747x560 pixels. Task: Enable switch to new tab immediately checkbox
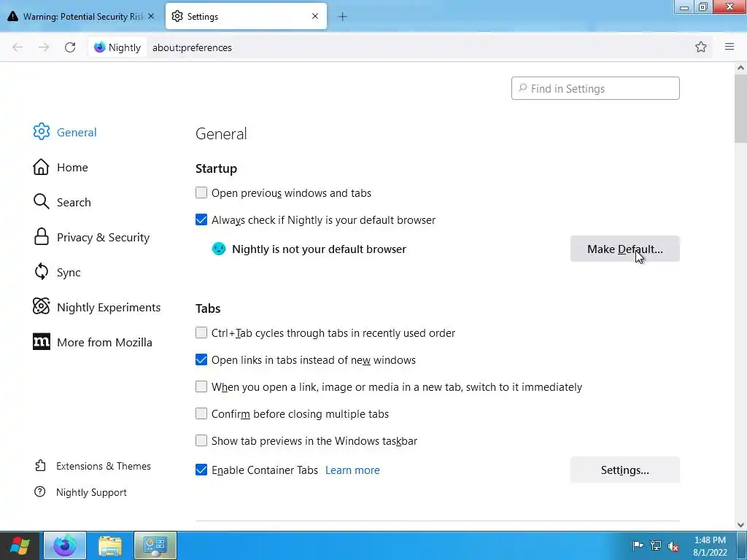[201, 386]
